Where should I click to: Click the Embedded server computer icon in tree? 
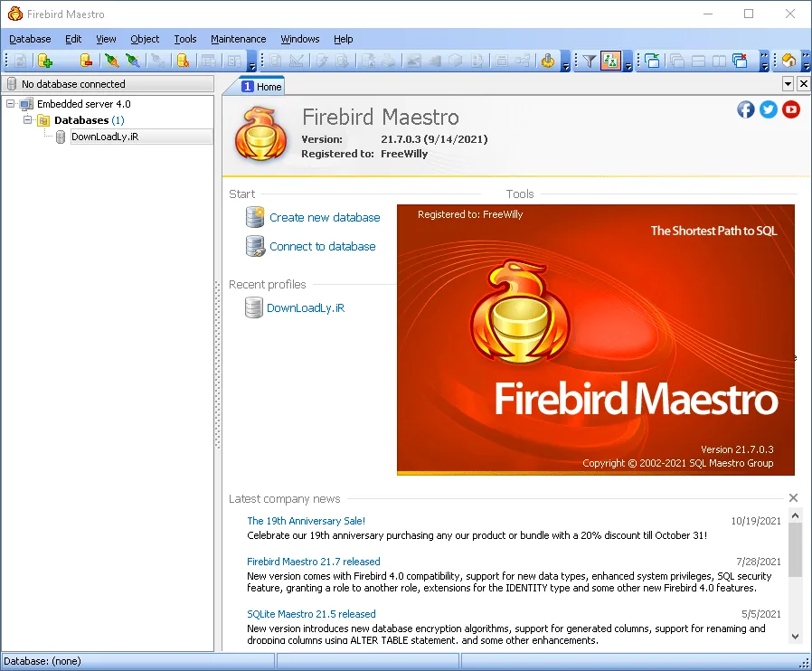(26, 104)
